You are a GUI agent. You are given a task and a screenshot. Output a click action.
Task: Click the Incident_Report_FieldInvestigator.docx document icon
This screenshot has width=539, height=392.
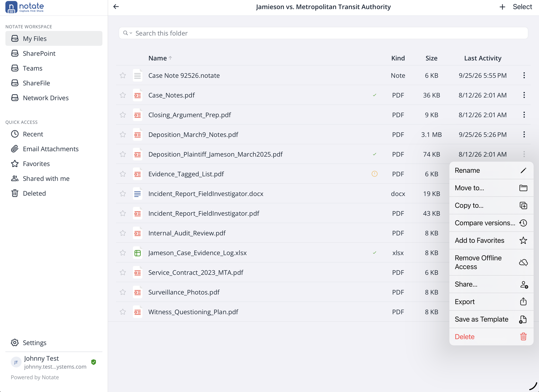click(x=137, y=194)
